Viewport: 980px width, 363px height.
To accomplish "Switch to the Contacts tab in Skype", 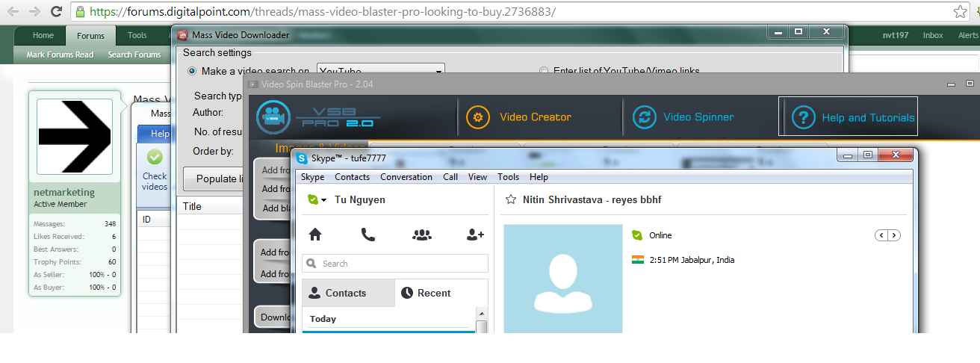I will click(348, 293).
